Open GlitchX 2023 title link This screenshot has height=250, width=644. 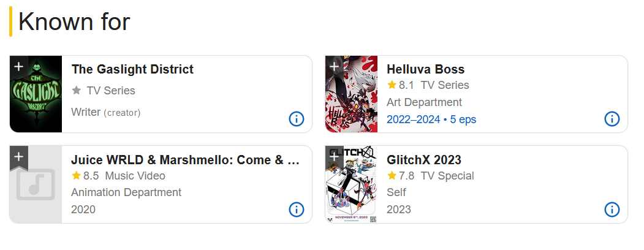424,160
